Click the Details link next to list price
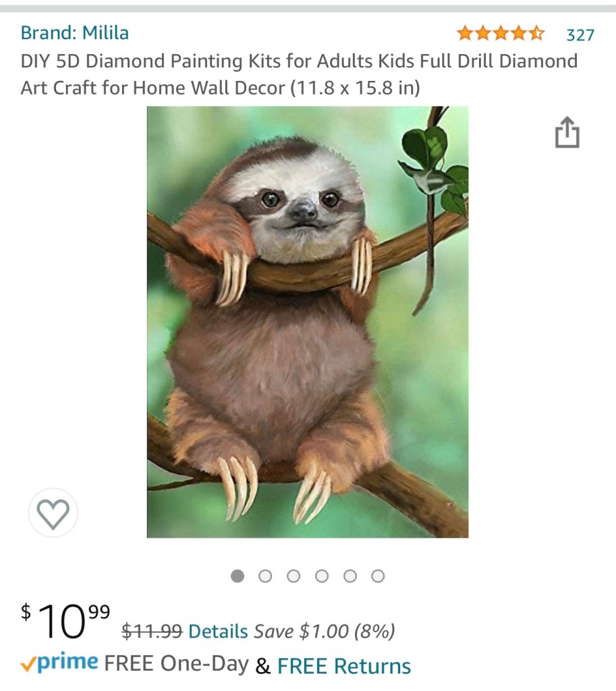Viewport: 616px width, 691px height. [218, 632]
